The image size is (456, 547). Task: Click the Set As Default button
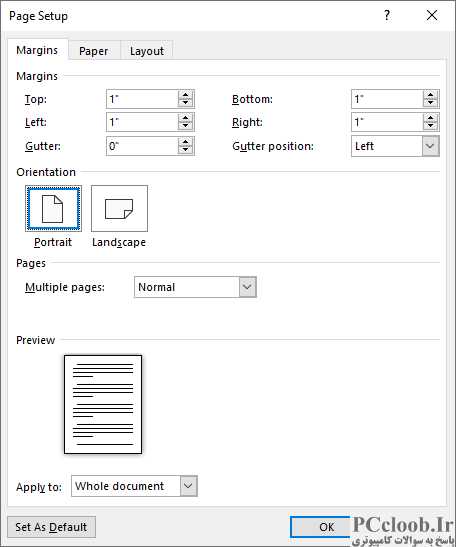(x=51, y=527)
